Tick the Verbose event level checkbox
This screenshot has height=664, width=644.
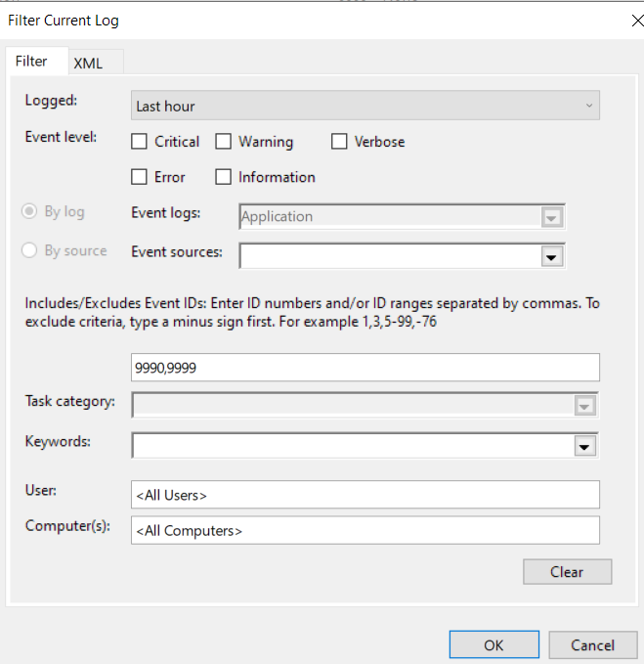[339, 142]
